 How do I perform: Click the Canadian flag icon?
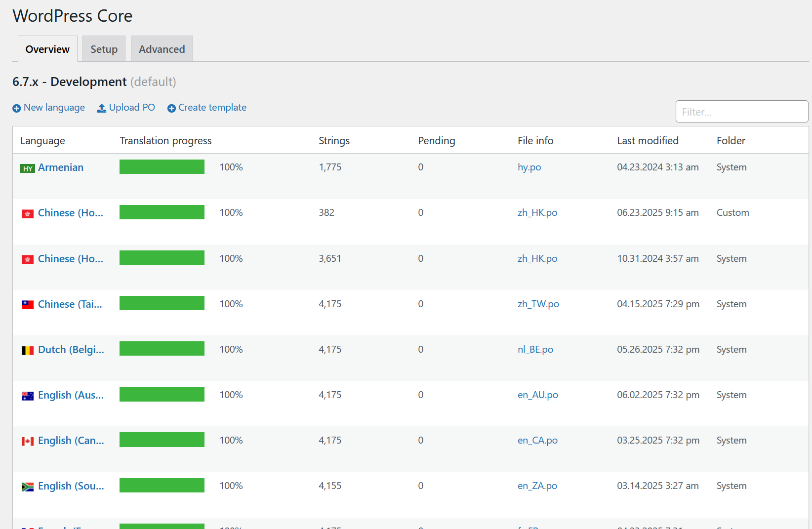[x=28, y=442]
